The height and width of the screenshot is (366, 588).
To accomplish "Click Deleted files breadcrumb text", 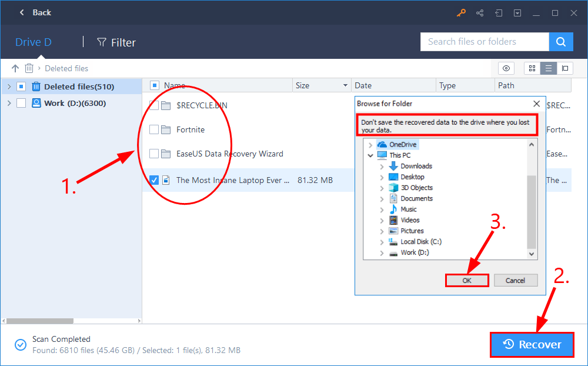I will pos(66,68).
